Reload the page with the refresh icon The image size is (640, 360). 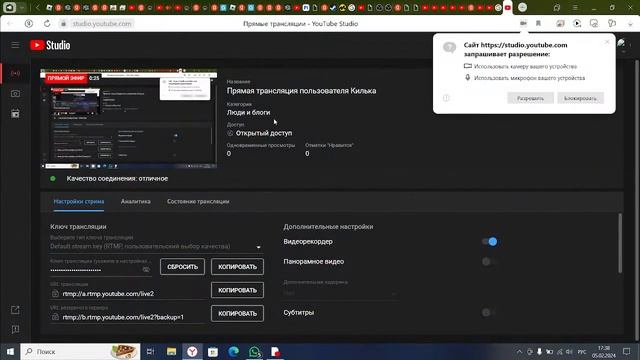pyautogui.click(x=47, y=24)
